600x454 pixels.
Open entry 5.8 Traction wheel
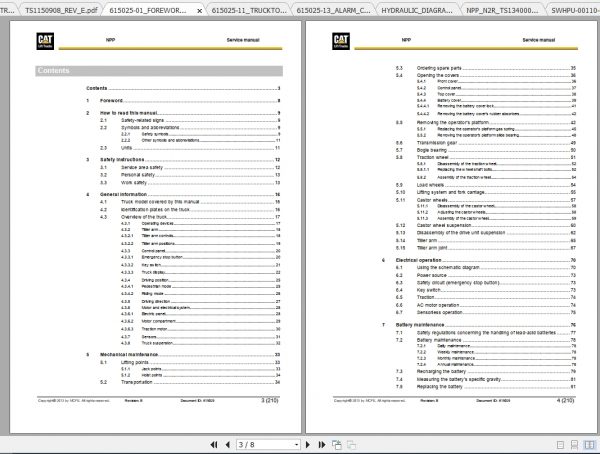point(486,157)
